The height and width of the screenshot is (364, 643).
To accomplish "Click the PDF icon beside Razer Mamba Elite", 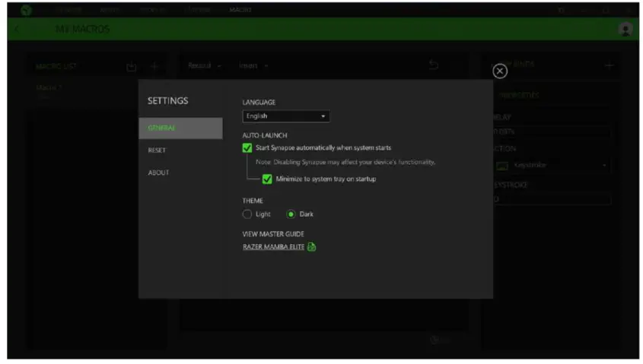I will (312, 247).
